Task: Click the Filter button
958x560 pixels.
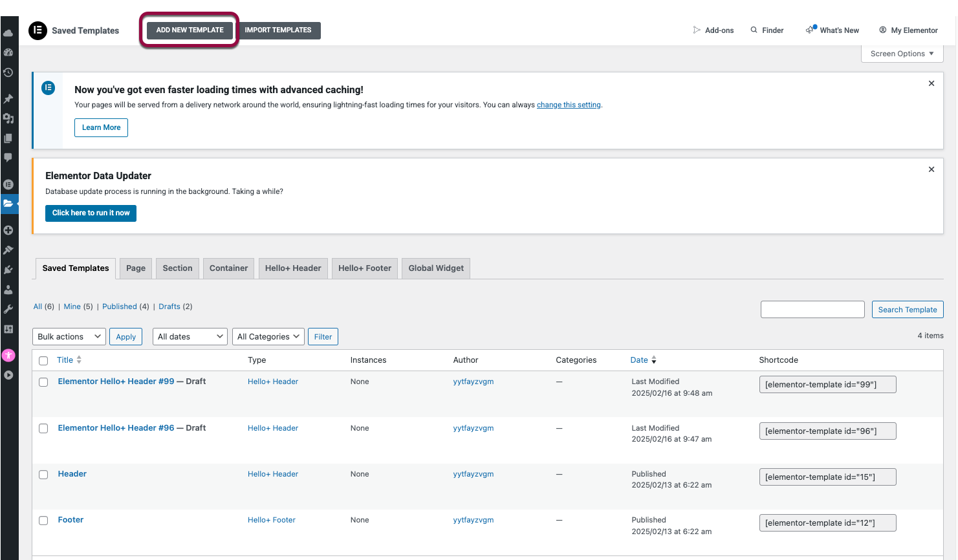Action: click(323, 337)
